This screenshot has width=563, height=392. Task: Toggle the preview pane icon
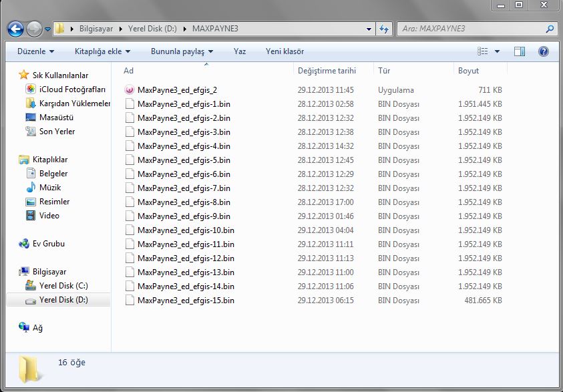[x=520, y=51]
